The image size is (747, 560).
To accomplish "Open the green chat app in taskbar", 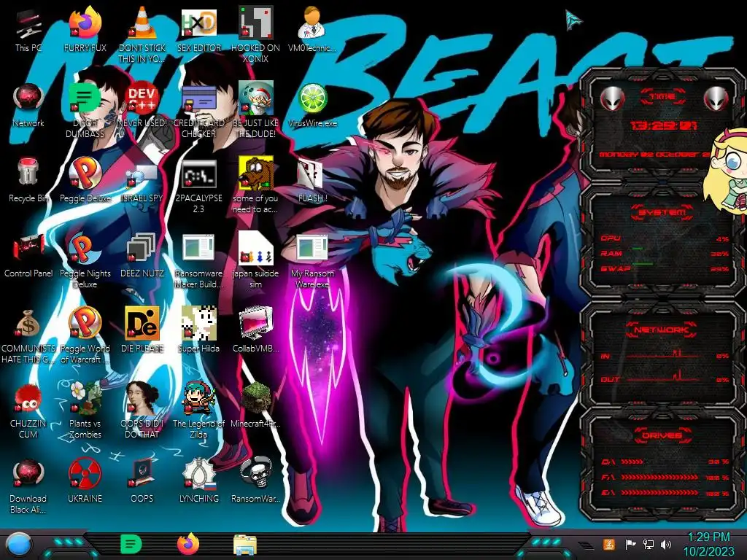I will tap(131, 544).
